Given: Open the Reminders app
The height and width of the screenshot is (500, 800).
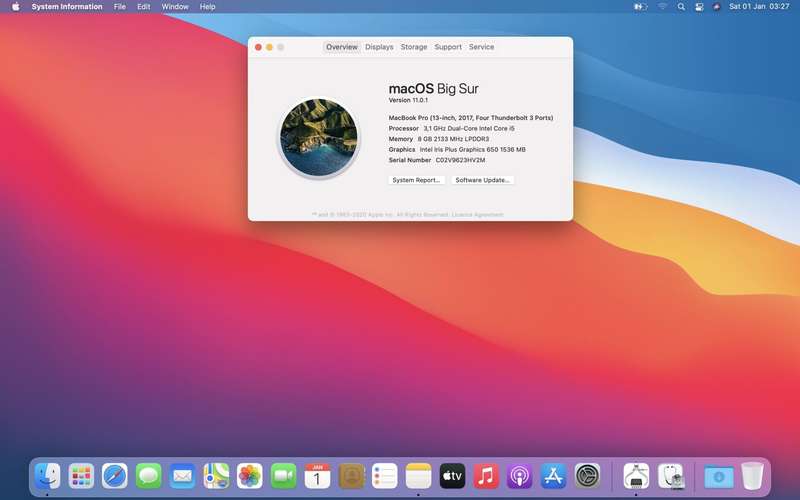Looking at the screenshot, I should click(385, 476).
